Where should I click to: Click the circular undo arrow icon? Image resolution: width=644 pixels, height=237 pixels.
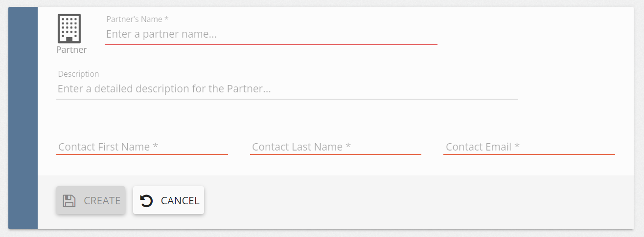(x=146, y=201)
